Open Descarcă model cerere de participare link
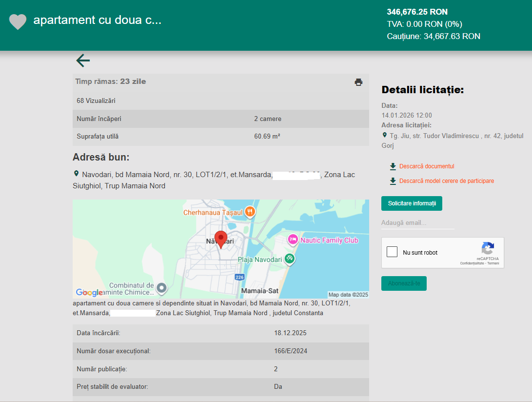Screen dimensions: 532x402 446,181
